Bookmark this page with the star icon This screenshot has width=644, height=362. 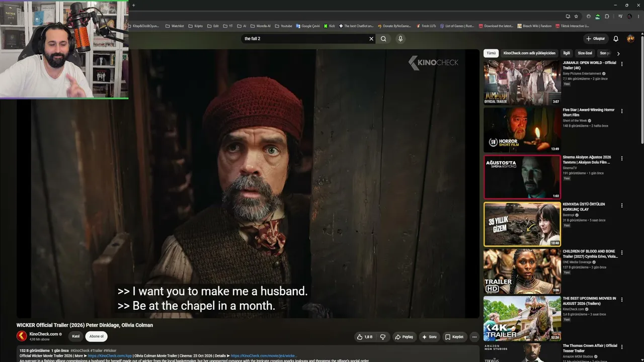pos(576,16)
